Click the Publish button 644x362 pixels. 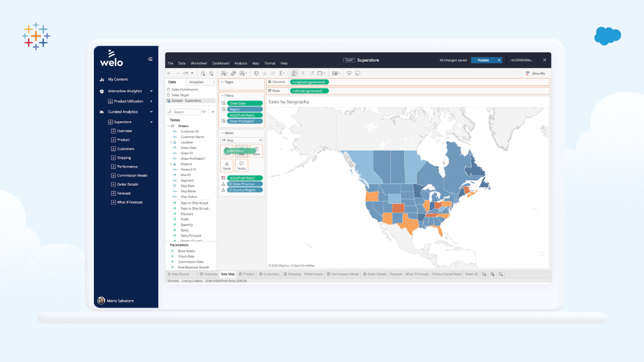(485, 60)
